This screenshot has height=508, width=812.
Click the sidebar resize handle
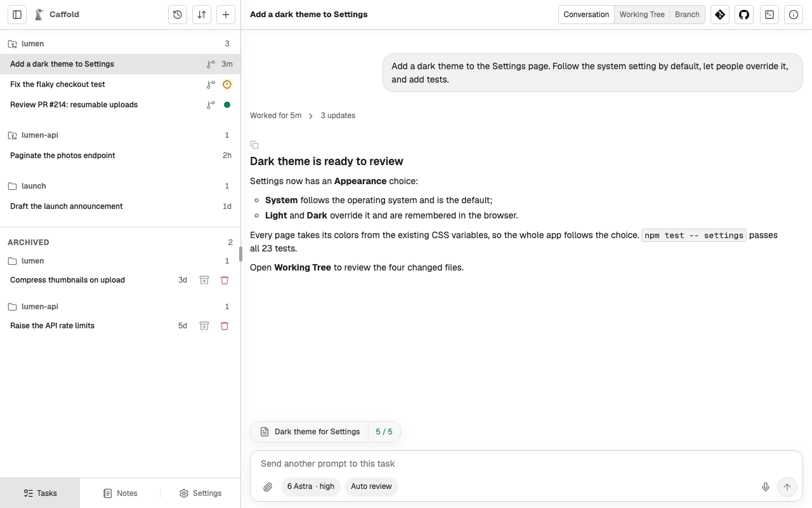click(240, 254)
